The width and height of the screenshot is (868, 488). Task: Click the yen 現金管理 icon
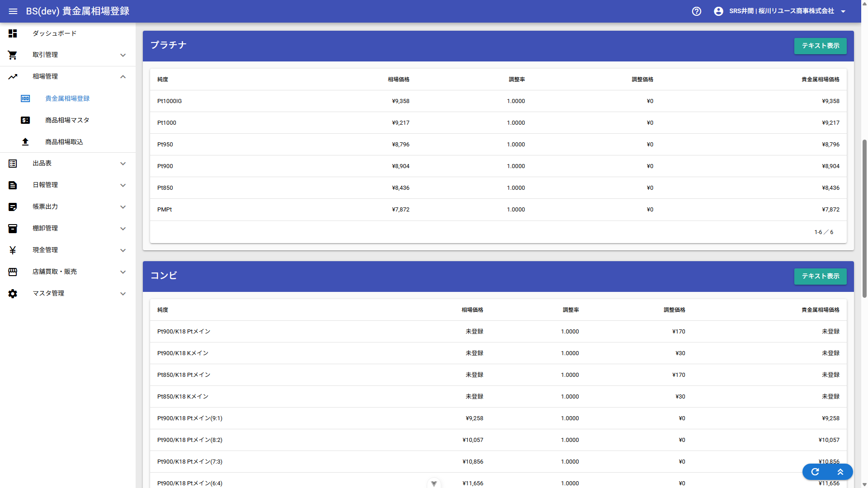coord(13,250)
